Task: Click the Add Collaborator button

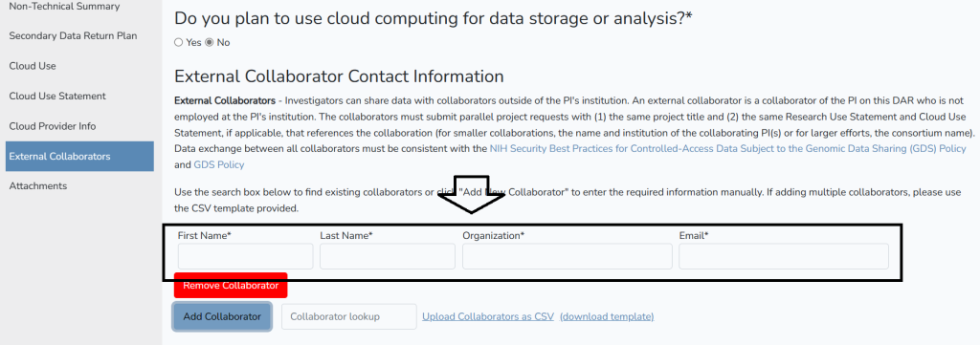Action: [222, 317]
